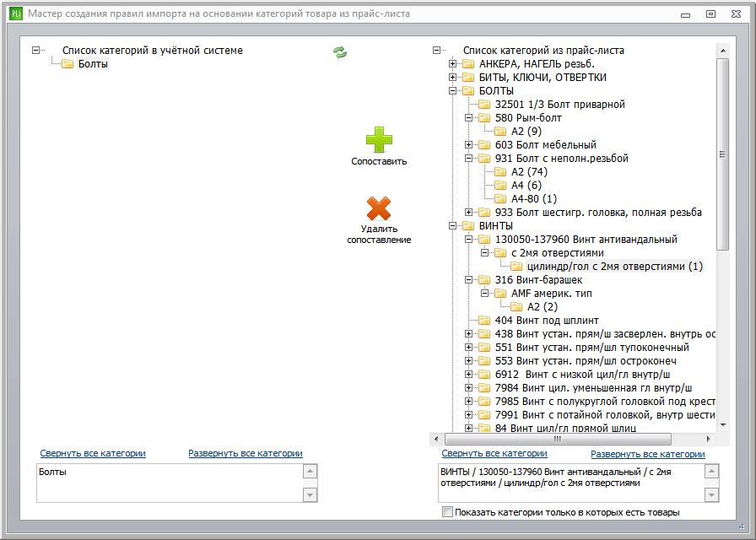
Task: Click the folder icon next to Болты
Action: click(67, 63)
